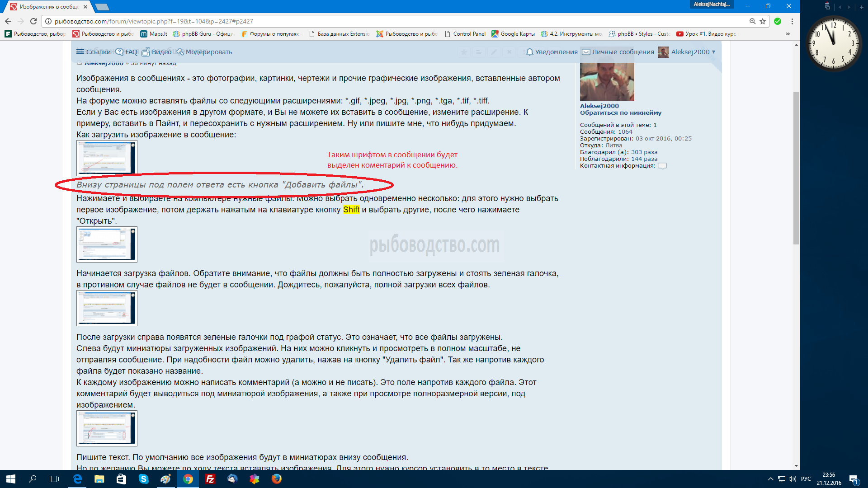Open the Урок #1 YouTube bookmark

706,34
